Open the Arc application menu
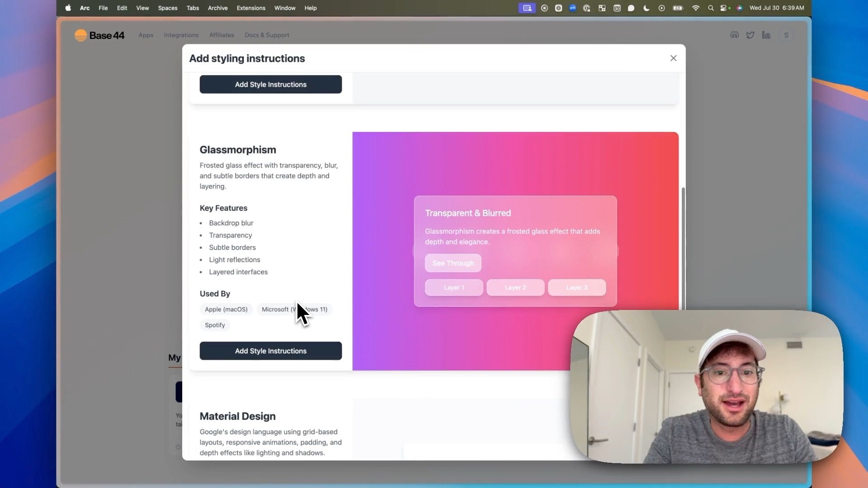The height and width of the screenshot is (488, 868). (85, 8)
